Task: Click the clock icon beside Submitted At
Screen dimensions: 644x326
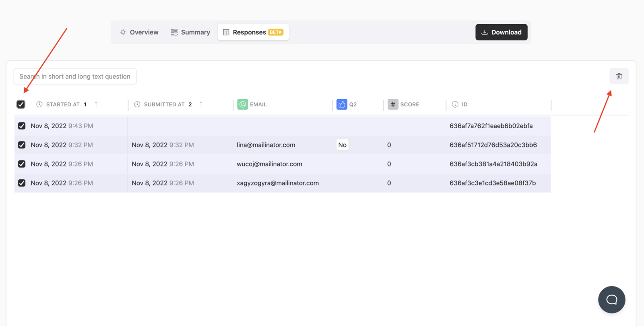Action: pyautogui.click(x=137, y=104)
